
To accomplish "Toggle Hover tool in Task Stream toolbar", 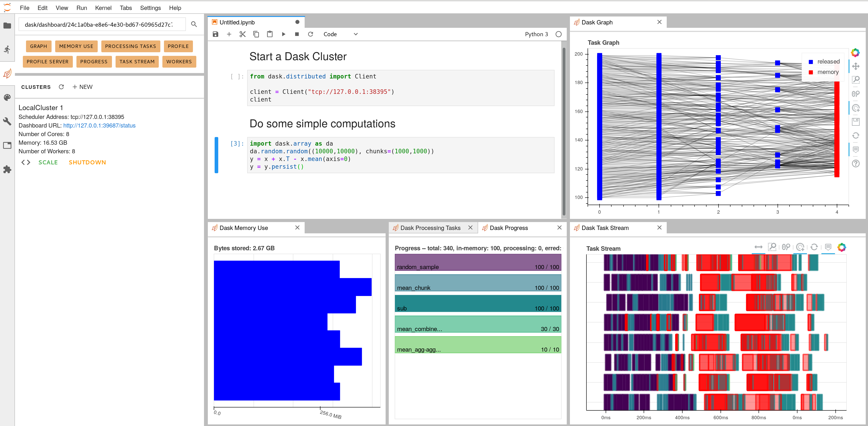I will (828, 247).
